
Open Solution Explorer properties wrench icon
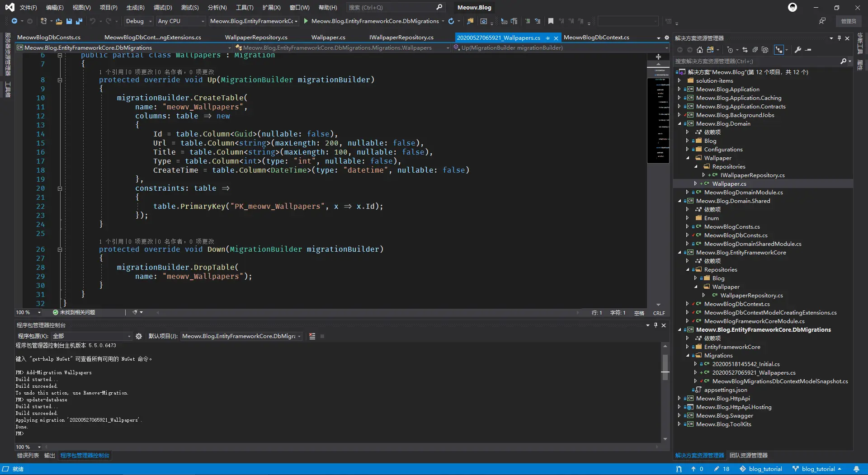click(798, 50)
